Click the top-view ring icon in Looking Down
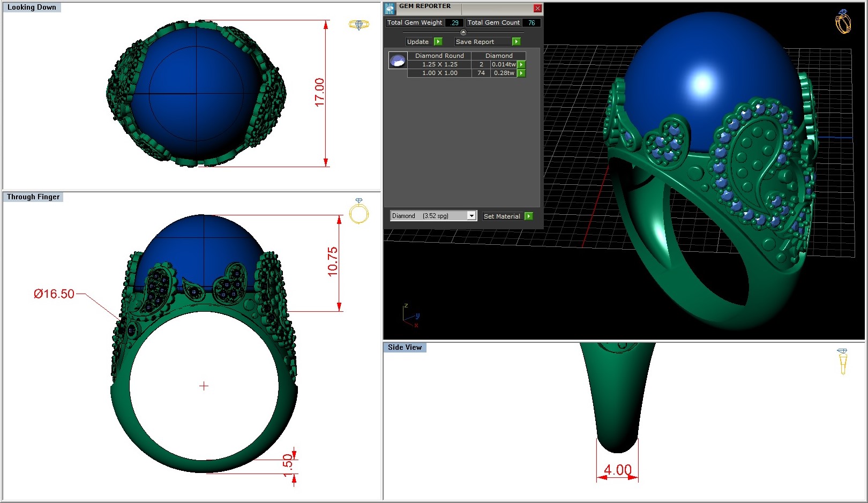 359,25
